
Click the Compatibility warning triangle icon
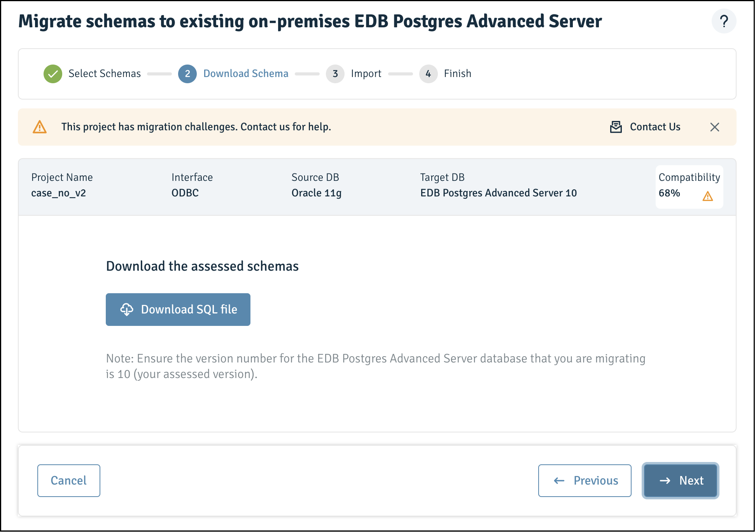pos(708,196)
